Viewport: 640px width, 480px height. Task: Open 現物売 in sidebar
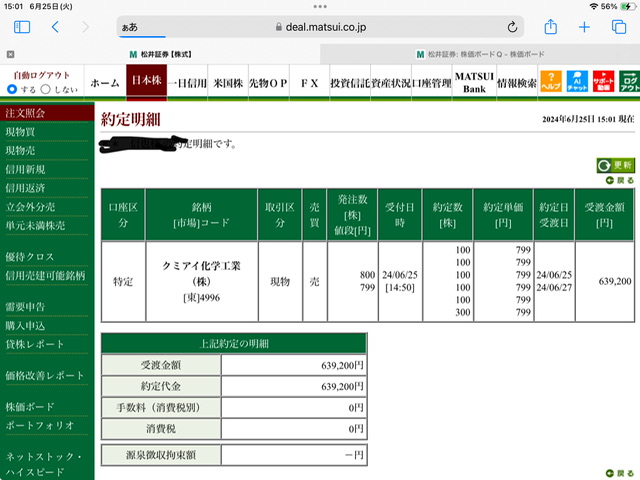[x=20, y=151]
